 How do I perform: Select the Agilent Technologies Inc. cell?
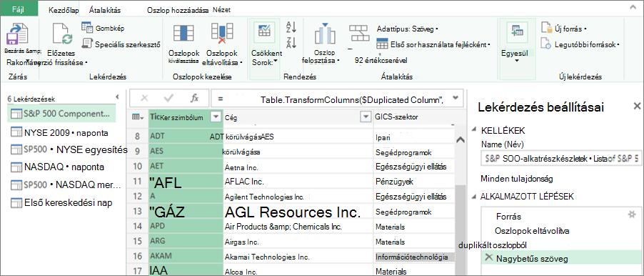298,197
